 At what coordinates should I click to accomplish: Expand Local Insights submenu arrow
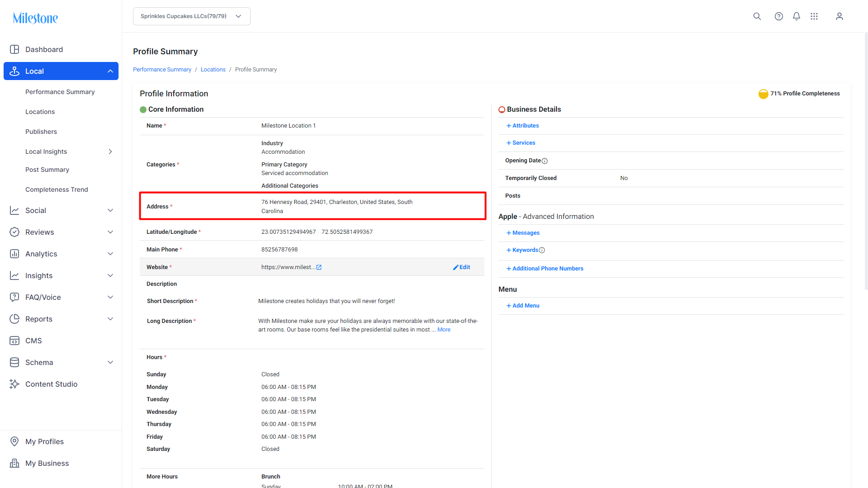click(x=110, y=152)
